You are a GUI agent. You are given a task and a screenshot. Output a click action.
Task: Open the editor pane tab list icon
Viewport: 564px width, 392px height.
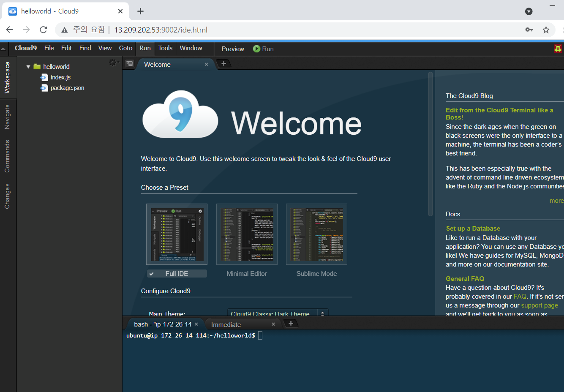click(130, 64)
